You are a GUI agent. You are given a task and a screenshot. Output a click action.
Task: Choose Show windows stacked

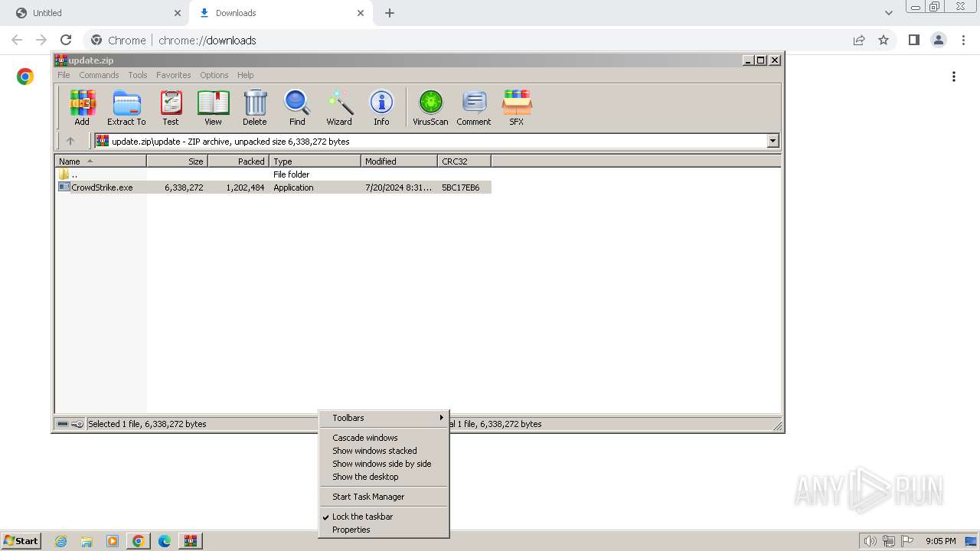pyautogui.click(x=384, y=451)
